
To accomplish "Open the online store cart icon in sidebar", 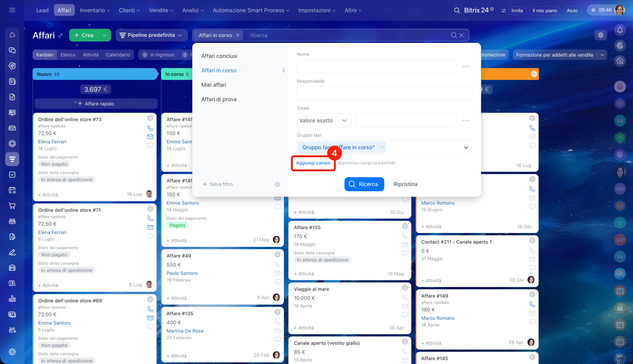I will [12, 205].
